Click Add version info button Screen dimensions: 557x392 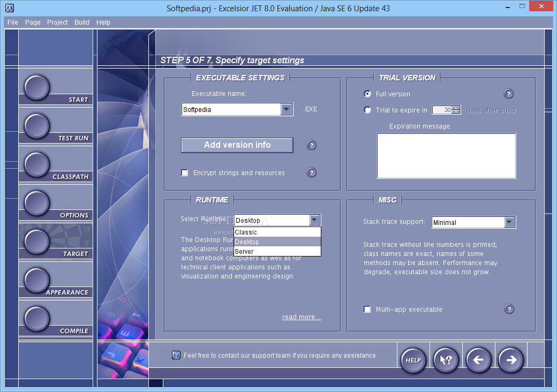(x=237, y=145)
